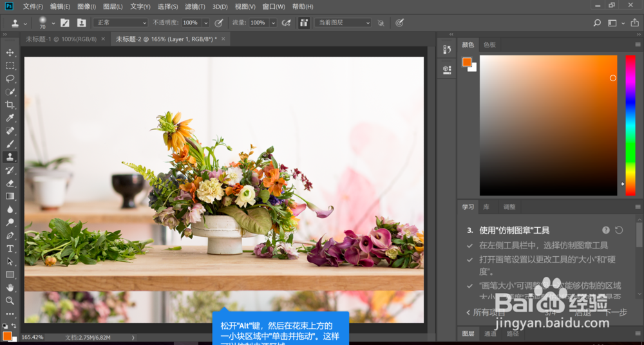
Task: Switch to the 未标题-1 document tab
Action: coord(61,39)
